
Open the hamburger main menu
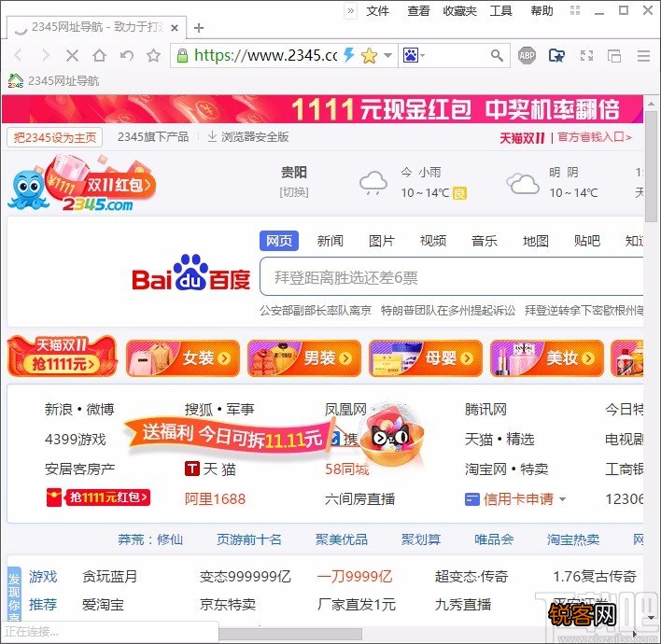point(643,56)
